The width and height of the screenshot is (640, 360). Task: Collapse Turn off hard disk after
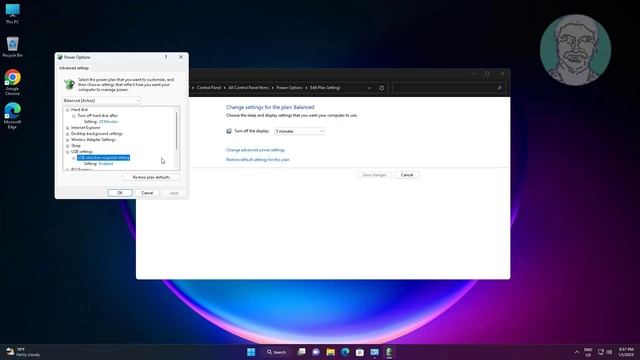[74, 116]
